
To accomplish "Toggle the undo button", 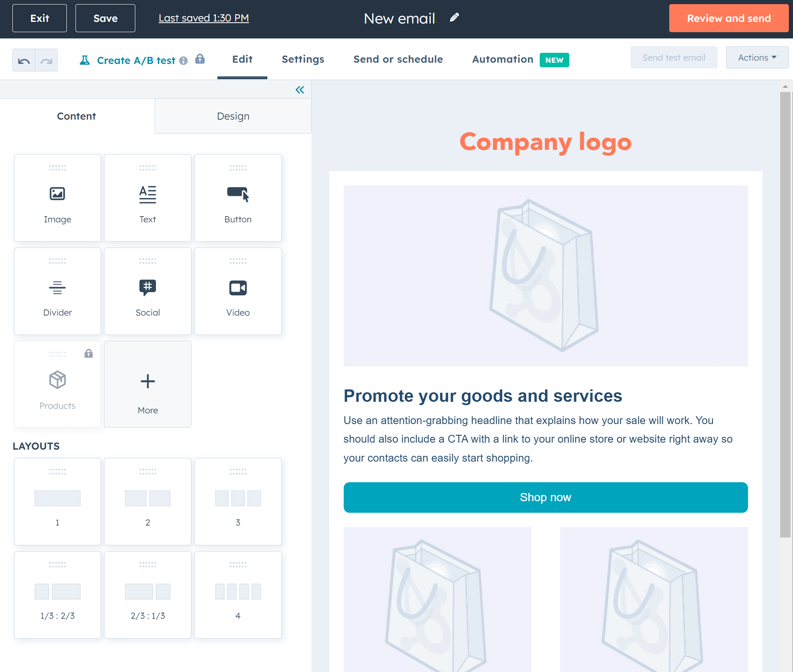I will (x=24, y=59).
